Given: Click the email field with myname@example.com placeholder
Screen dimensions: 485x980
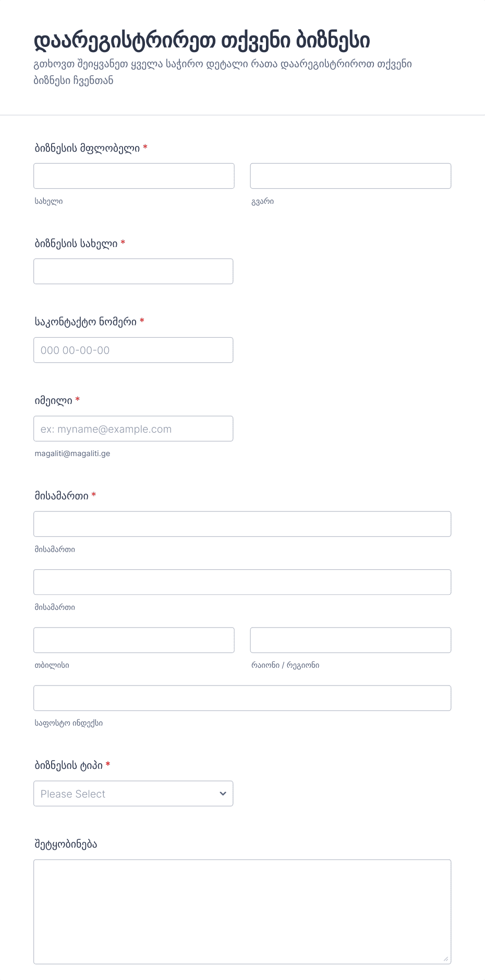Looking at the screenshot, I should [134, 428].
